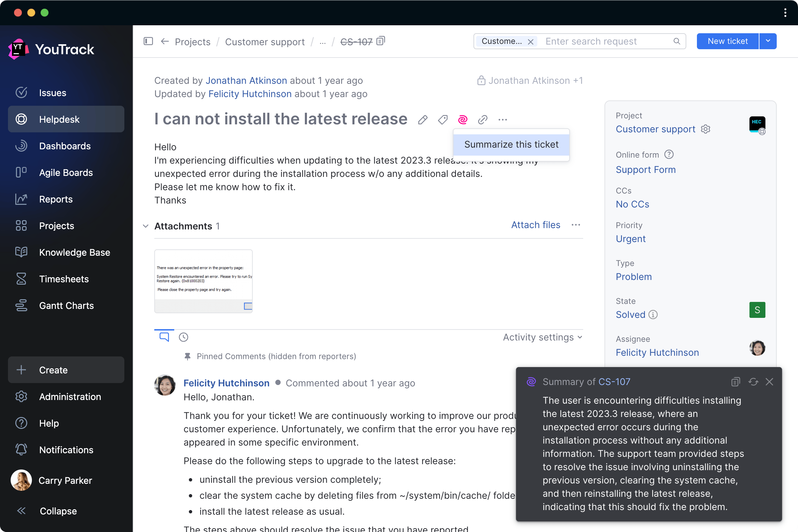
Task: Open the New ticket dropdown arrow
Action: coord(768,41)
